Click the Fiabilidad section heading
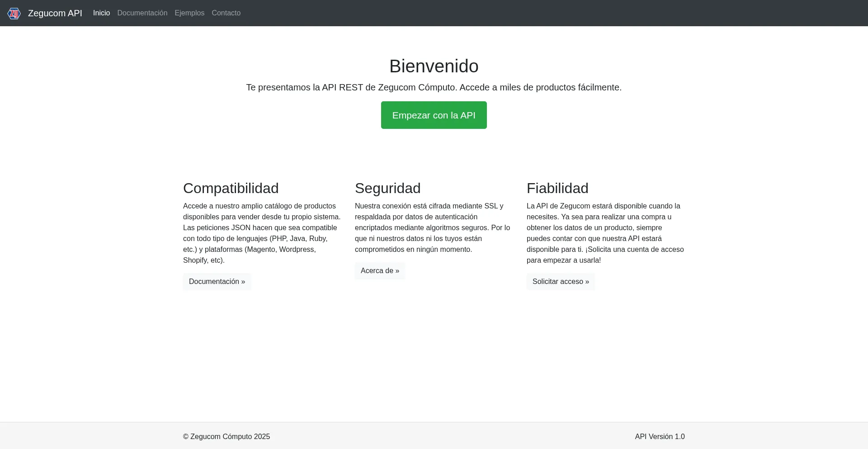Screen dimensions: 868x449 [x=557, y=188]
